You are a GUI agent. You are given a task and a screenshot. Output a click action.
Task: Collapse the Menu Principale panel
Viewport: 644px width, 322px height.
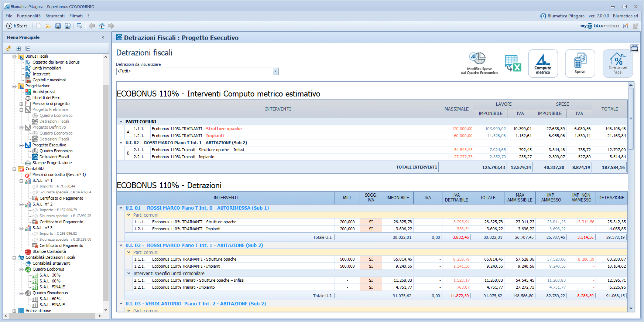(103, 37)
